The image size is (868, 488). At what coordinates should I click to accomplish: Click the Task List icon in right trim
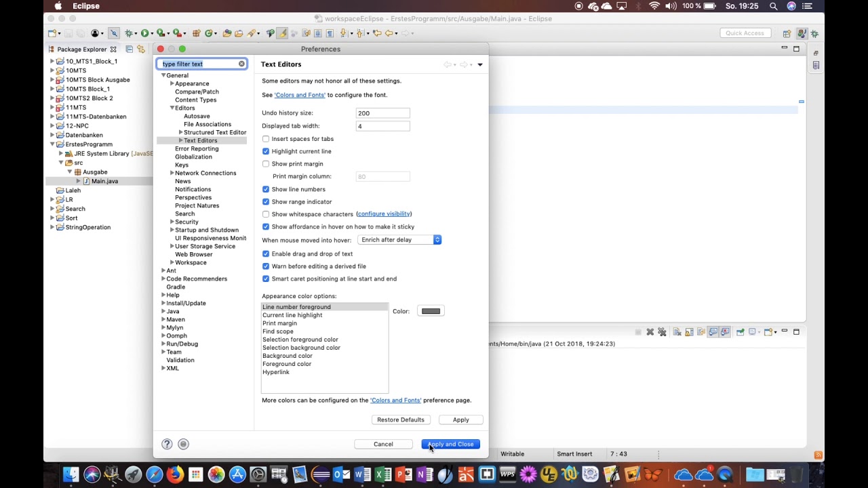pos(816,65)
